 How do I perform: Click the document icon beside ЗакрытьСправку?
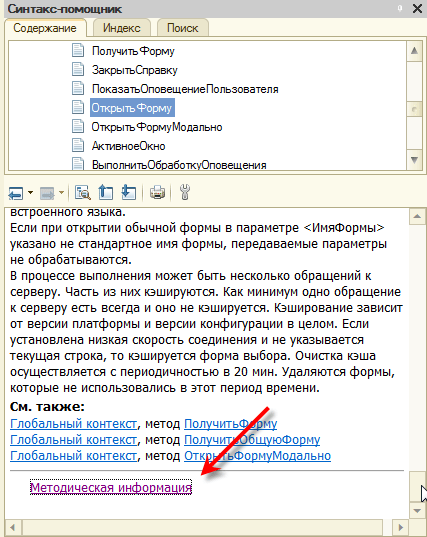78,69
